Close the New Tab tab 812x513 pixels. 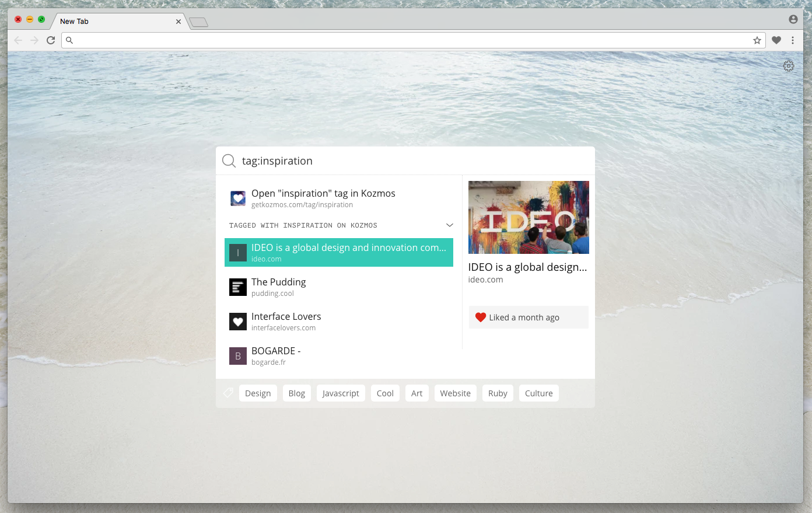[178, 22]
